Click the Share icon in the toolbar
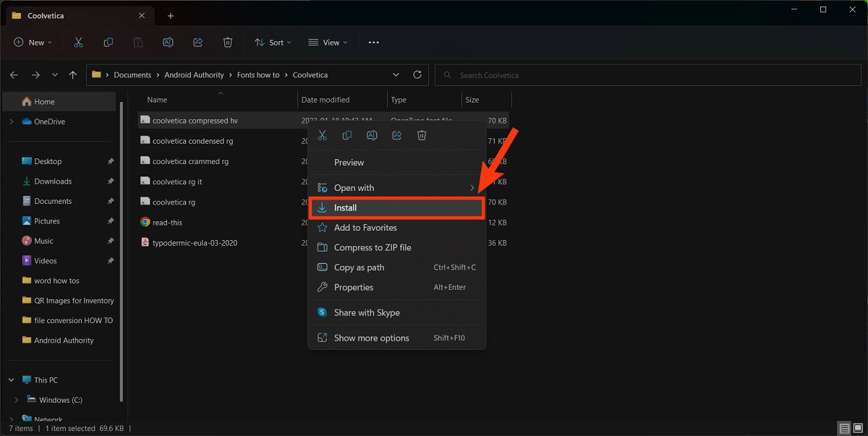This screenshot has width=868, height=436. click(197, 43)
